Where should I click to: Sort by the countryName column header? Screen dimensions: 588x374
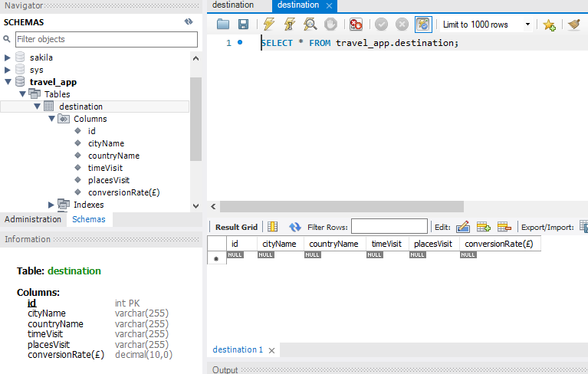pos(335,244)
